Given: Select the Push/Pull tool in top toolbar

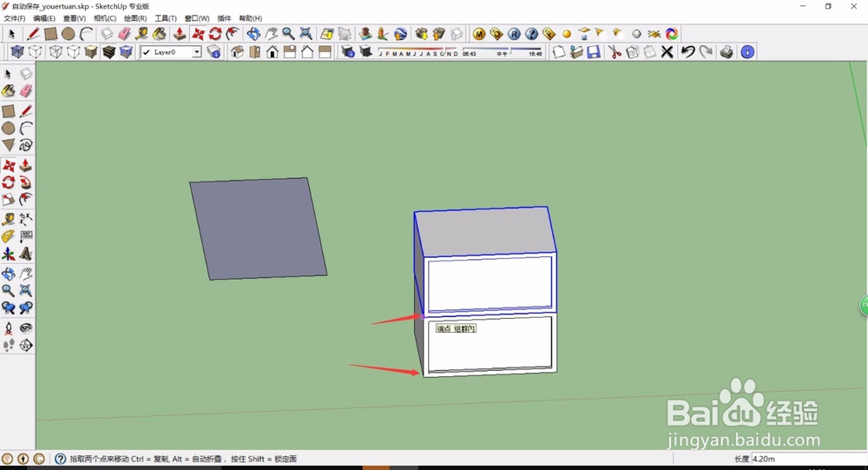Looking at the screenshot, I should pyautogui.click(x=180, y=35).
